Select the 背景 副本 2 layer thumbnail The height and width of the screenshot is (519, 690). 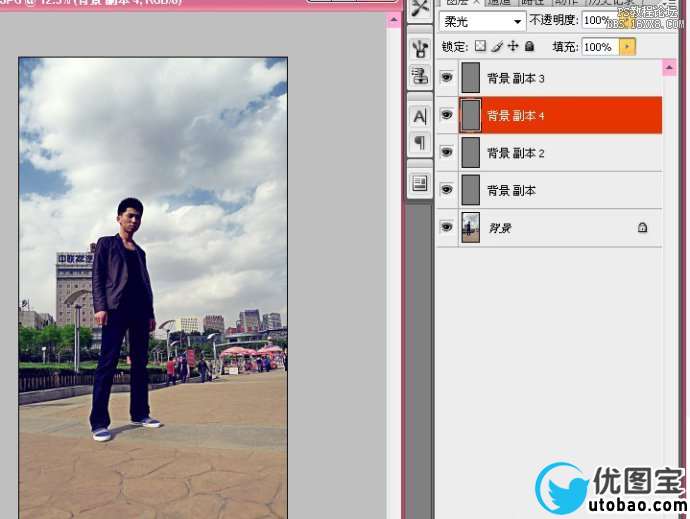point(470,152)
